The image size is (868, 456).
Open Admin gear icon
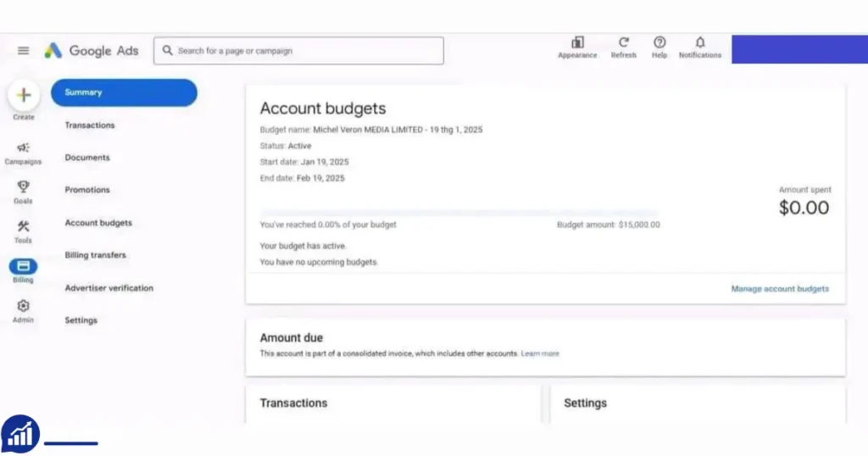tap(23, 306)
